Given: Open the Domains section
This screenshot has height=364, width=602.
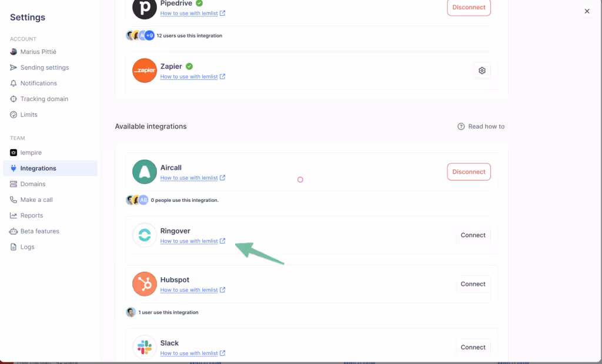Looking at the screenshot, I should (x=33, y=184).
